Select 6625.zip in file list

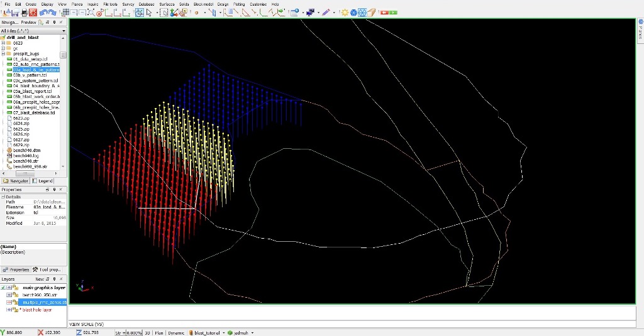click(x=21, y=129)
